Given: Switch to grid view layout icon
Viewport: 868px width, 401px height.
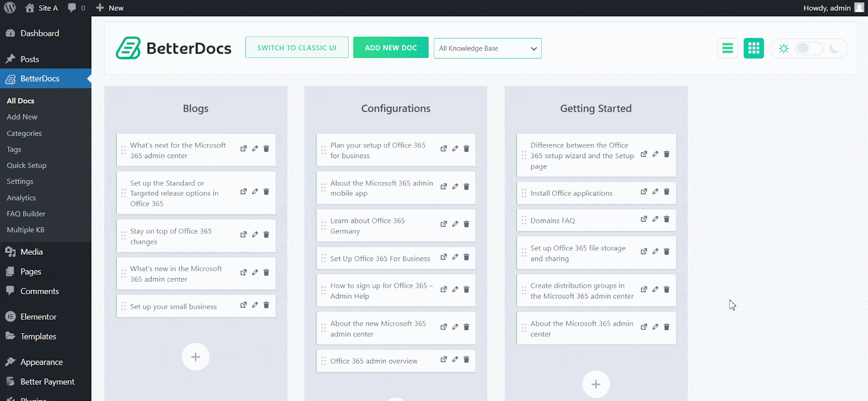Looking at the screenshot, I should 754,48.
